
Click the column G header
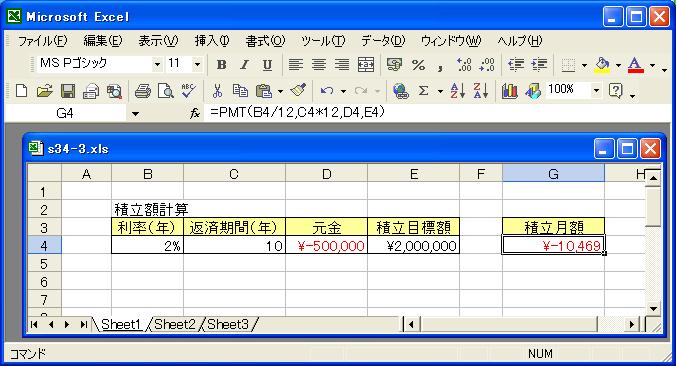(x=553, y=174)
